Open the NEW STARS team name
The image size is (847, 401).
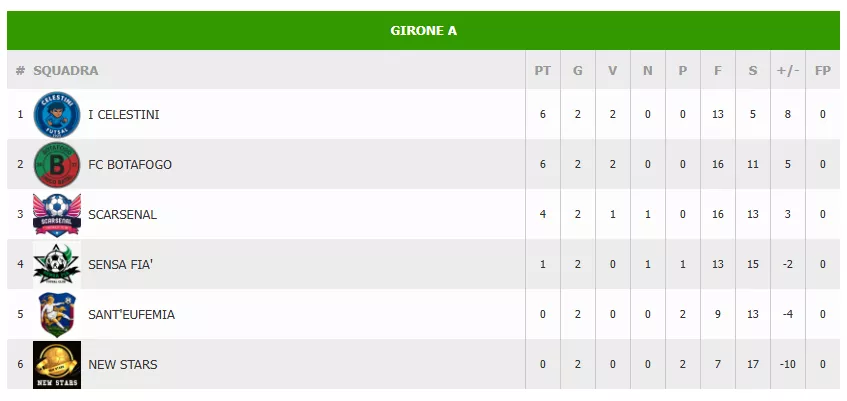tap(122, 365)
